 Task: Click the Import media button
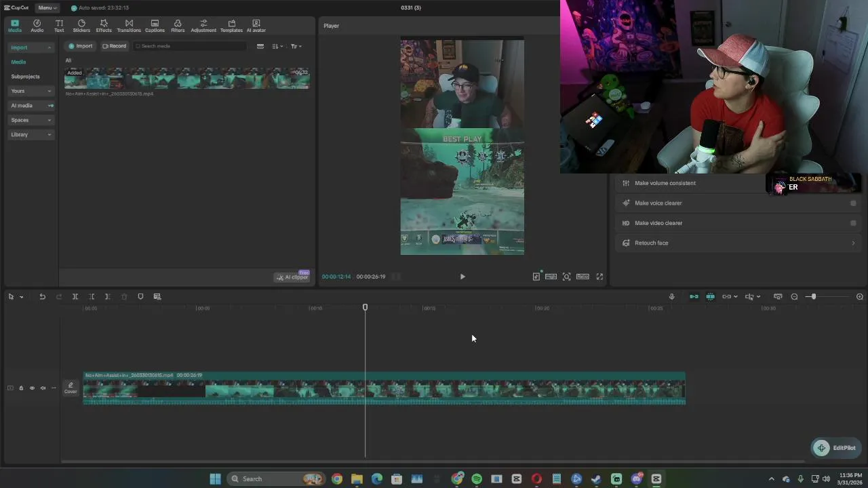(80, 46)
